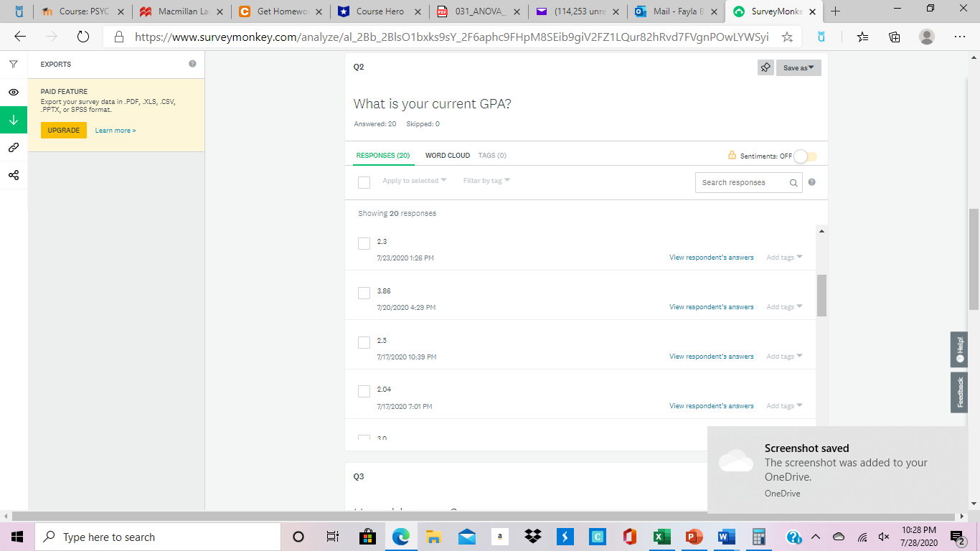Switch to the Word Cloud tab
This screenshot has width=980, height=551.
(x=448, y=155)
